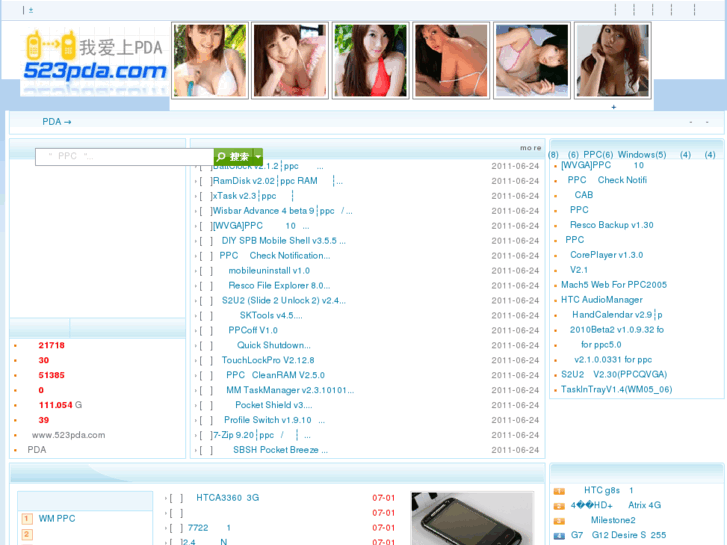The height and width of the screenshot is (545, 727).
Task: Open Wisbar Advance 4 beta 9 entry
Action: (x=282, y=211)
